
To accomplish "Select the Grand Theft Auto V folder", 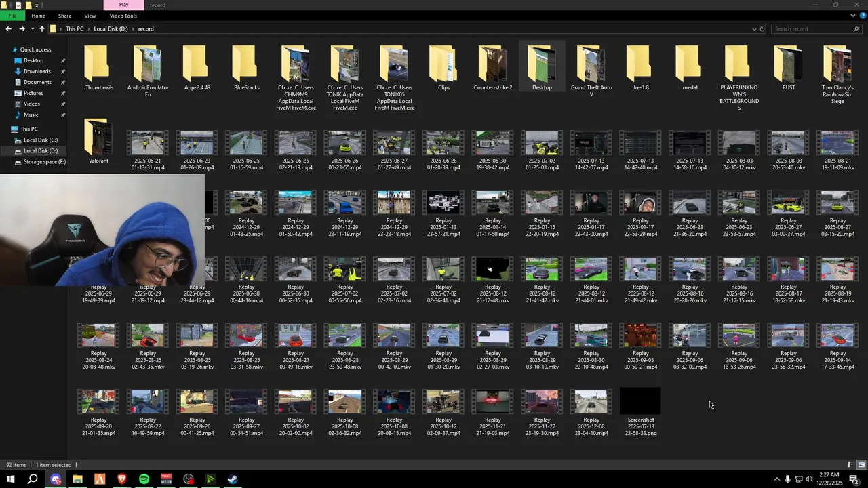I will tap(591, 71).
